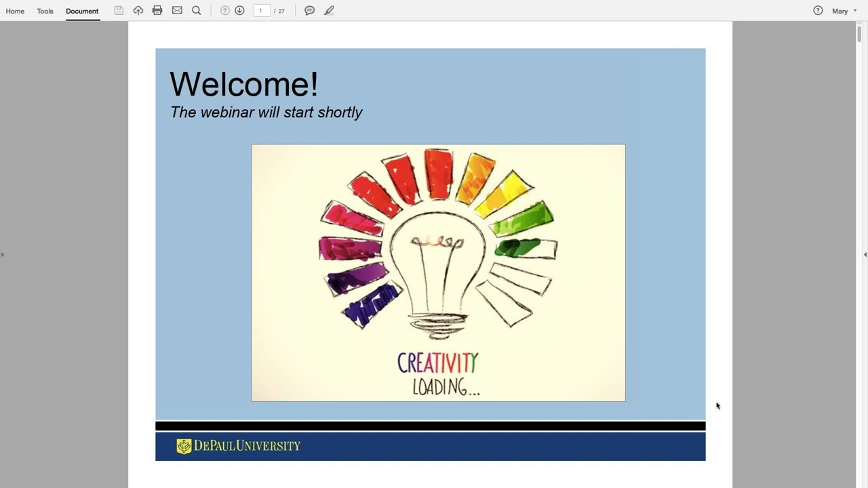868x488 pixels.
Task: Go to next page arrow icon
Action: (x=239, y=10)
